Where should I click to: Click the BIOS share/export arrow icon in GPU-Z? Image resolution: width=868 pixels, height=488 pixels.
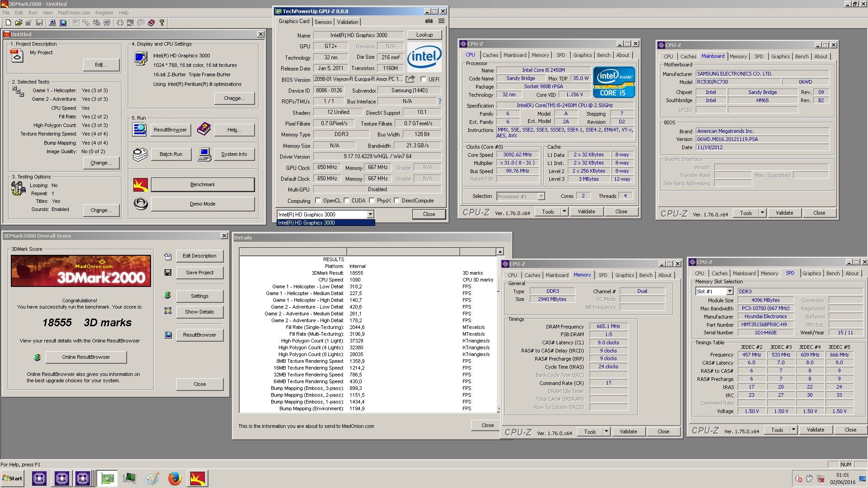(410, 79)
